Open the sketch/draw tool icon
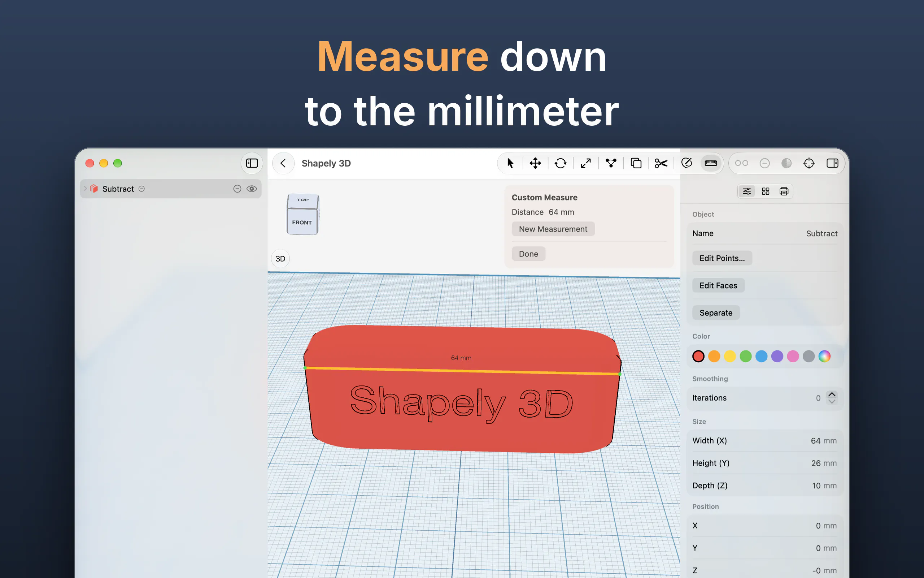 click(x=687, y=163)
